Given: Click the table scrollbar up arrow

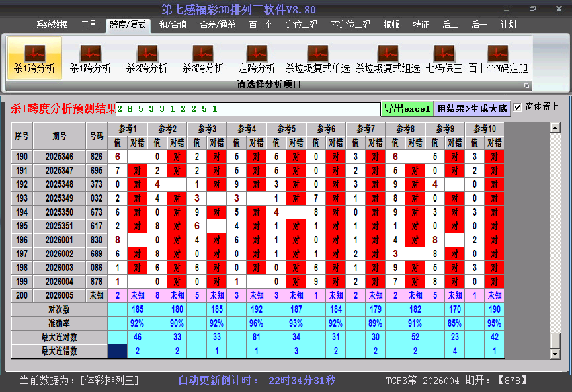Looking at the screenshot, I should (x=555, y=128).
